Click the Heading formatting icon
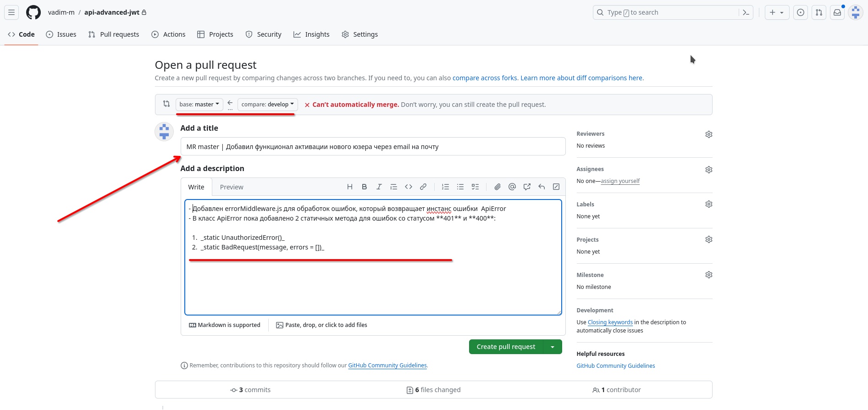The width and height of the screenshot is (868, 410). pos(350,187)
